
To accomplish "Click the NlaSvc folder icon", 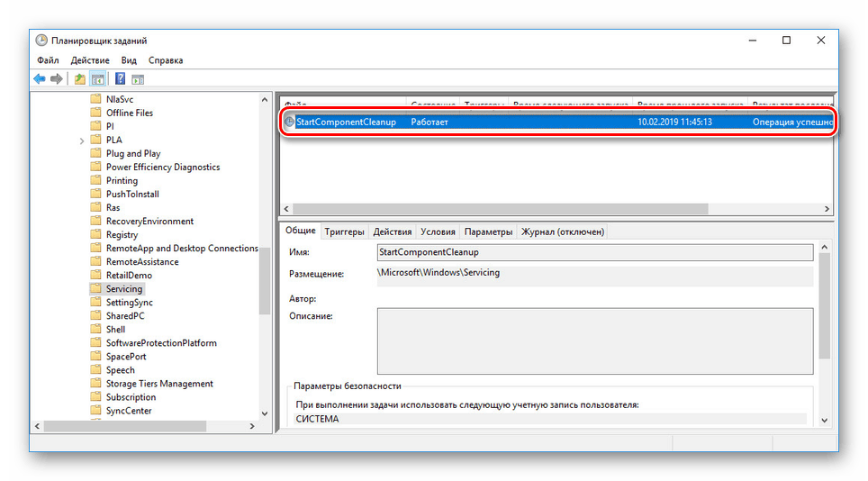I will [x=95, y=99].
